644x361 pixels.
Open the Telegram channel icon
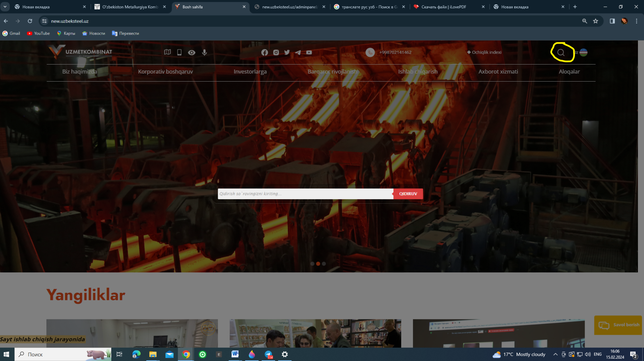[298, 52]
